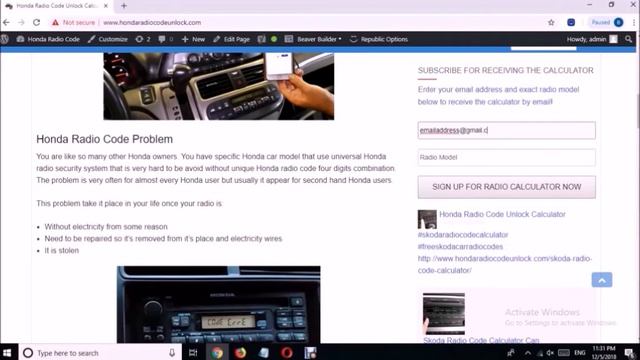Click New in the admin bar
Image resolution: width=640 pixels, height=360 pixels.
(193, 39)
